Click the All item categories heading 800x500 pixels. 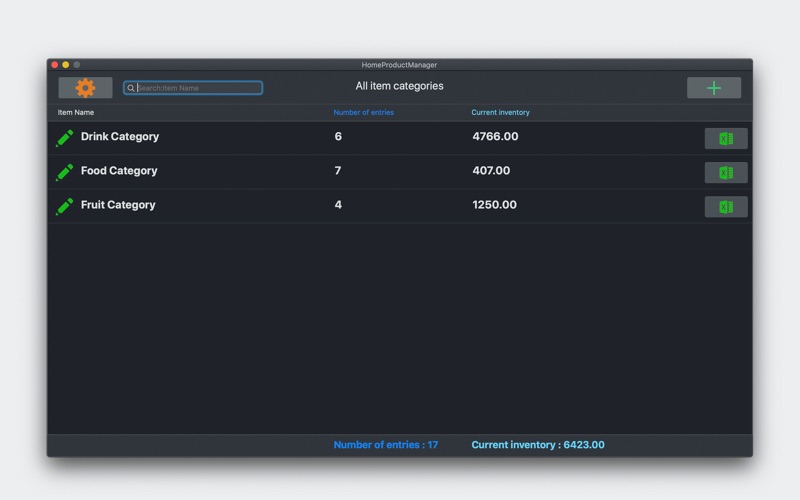click(x=399, y=86)
